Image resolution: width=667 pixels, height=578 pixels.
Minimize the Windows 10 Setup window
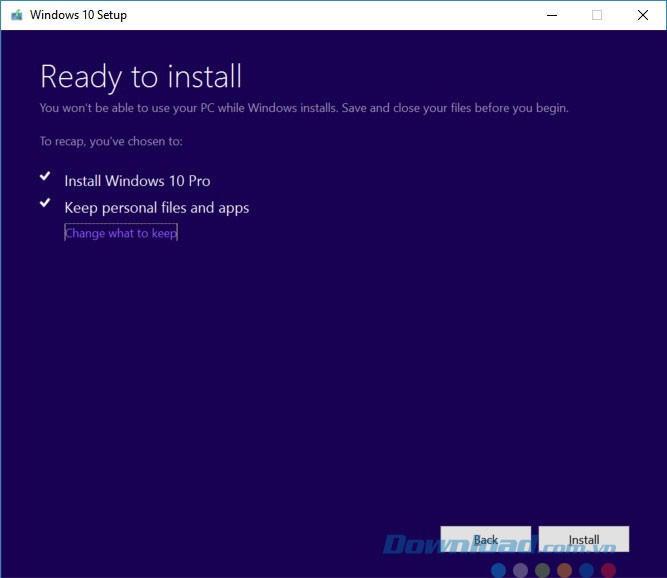click(x=551, y=15)
